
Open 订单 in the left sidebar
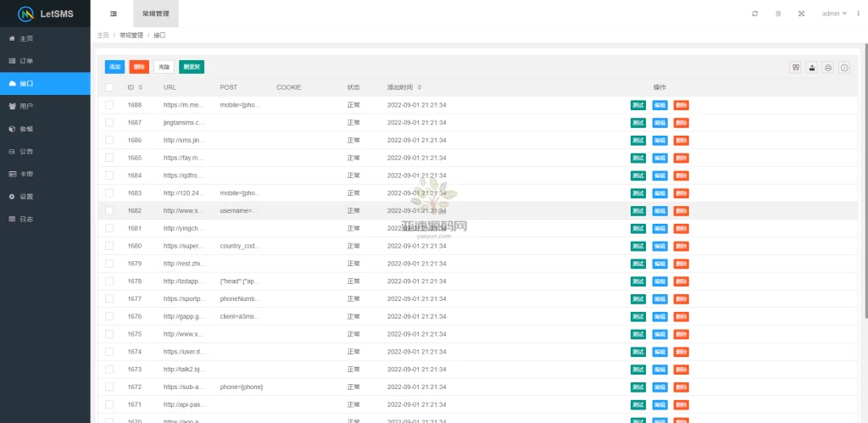27,61
